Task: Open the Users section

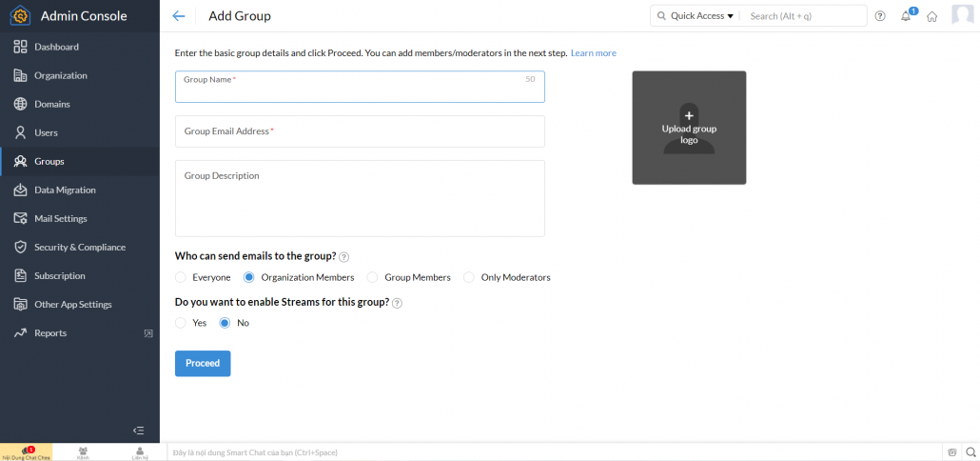Action: [x=80, y=132]
